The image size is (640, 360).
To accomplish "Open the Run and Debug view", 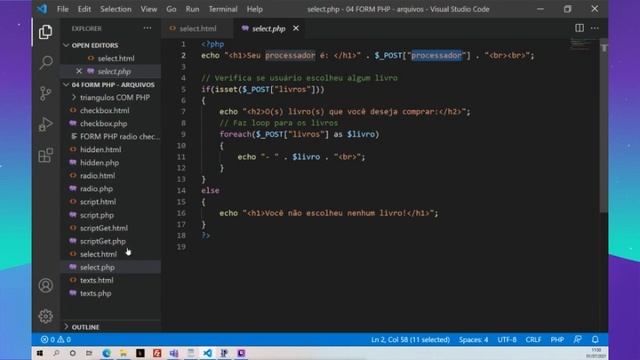I will [x=46, y=124].
